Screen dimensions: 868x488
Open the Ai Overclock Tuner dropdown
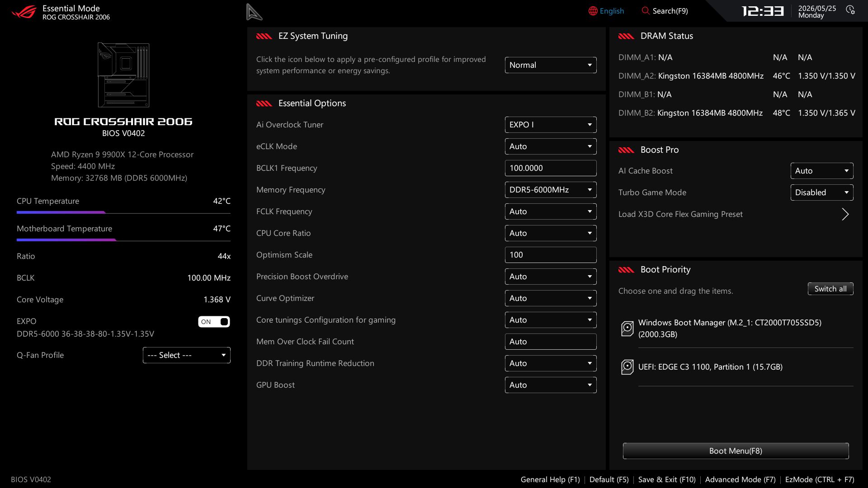(x=551, y=125)
